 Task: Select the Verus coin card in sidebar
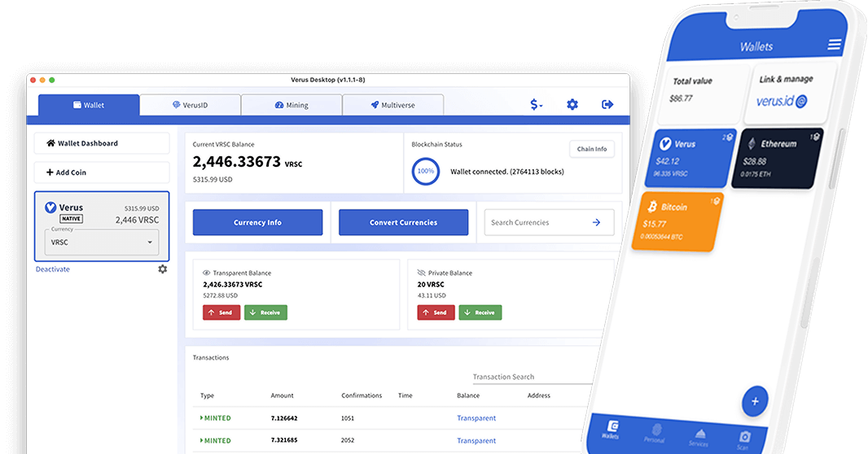[102, 226]
